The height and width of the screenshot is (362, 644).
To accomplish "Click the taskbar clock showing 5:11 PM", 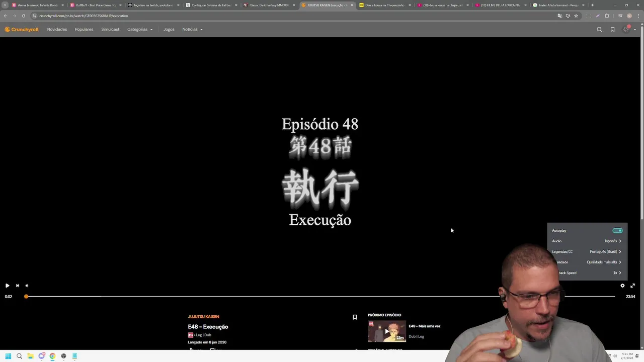I will [x=627, y=356].
